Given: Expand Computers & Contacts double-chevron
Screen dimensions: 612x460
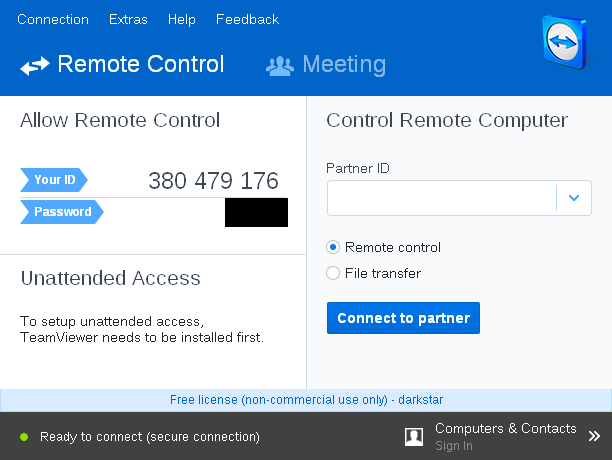Looking at the screenshot, I should (x=594, y=436).
